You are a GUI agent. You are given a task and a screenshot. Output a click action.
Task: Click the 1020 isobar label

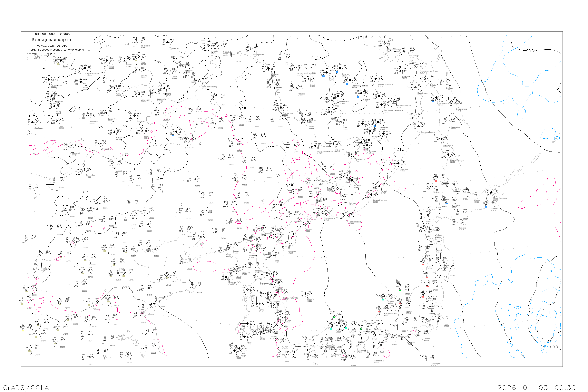point(336,179)
